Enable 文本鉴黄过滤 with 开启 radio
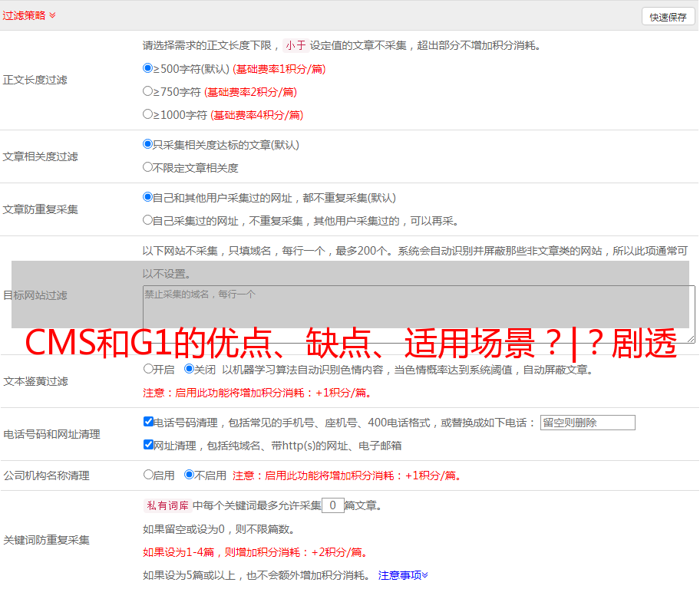The width and height of the screenshot is (700, 589). click(x=149, y=369)
